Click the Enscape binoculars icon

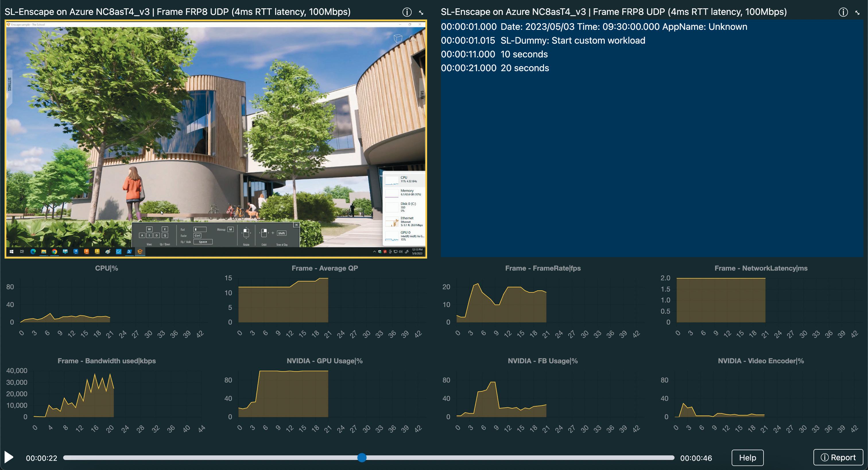tap(413, 38)
